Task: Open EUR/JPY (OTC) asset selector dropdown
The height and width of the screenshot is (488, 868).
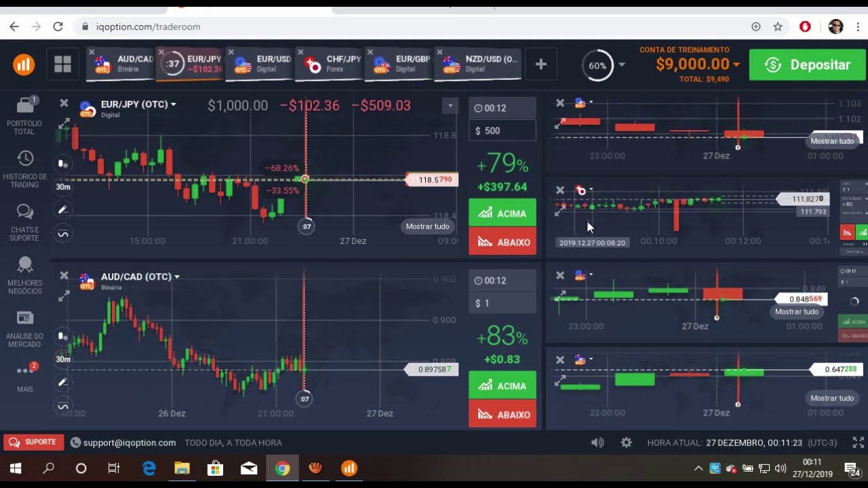Action: tap(138, 104)
